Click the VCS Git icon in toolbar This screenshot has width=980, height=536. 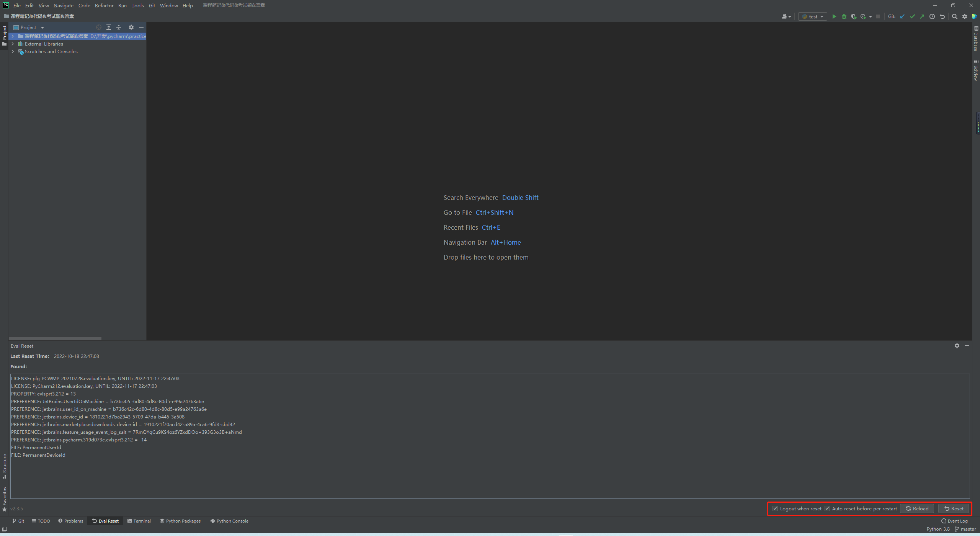click(x=893, y=16)
